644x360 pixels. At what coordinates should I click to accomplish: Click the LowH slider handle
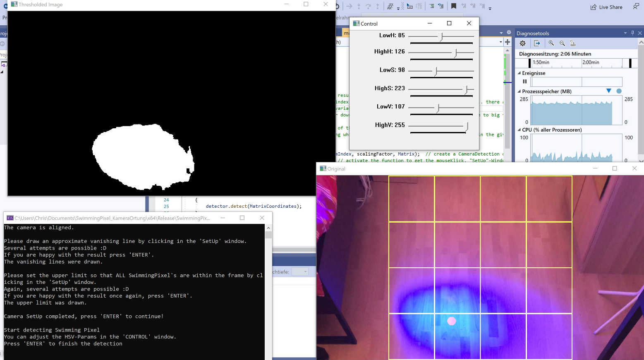coord(441,37)
